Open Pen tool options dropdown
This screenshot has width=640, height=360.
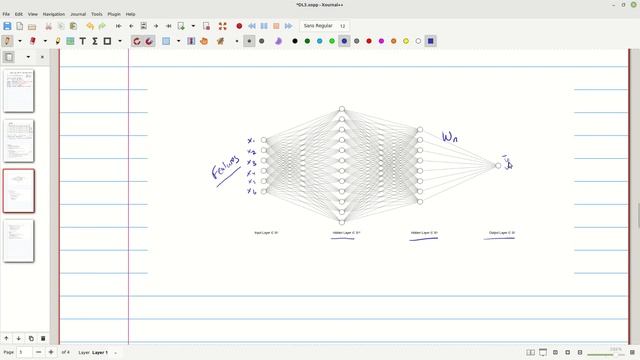(20, 41)
